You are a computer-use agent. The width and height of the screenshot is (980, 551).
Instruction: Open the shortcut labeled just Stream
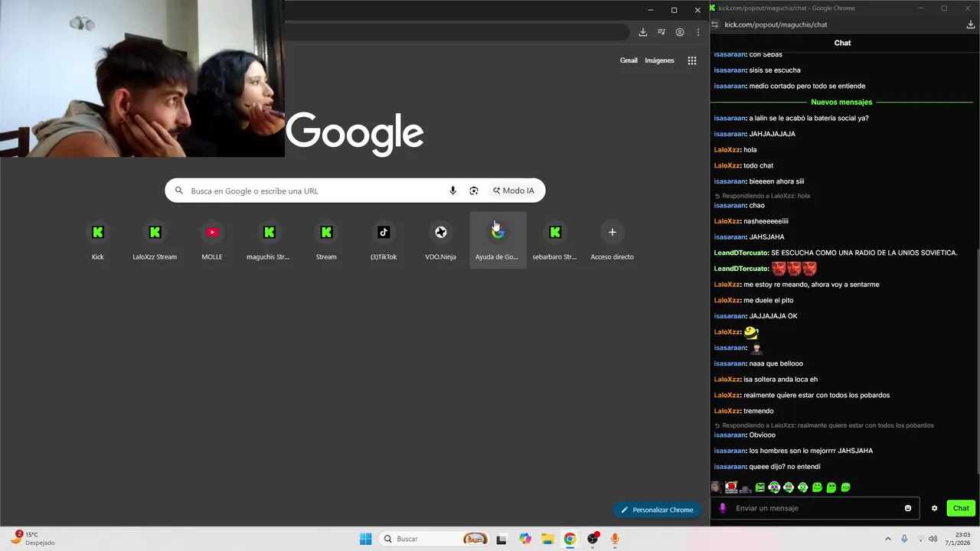click(326, 239)
